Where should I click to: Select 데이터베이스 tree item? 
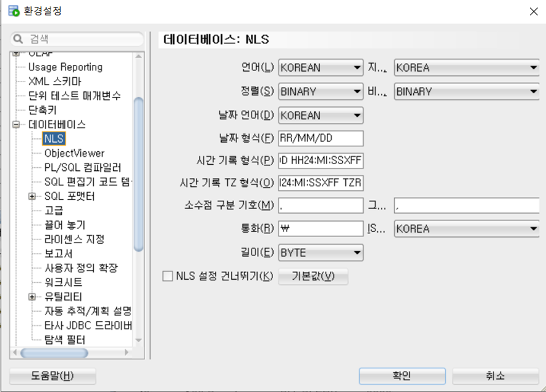point(57,124)
